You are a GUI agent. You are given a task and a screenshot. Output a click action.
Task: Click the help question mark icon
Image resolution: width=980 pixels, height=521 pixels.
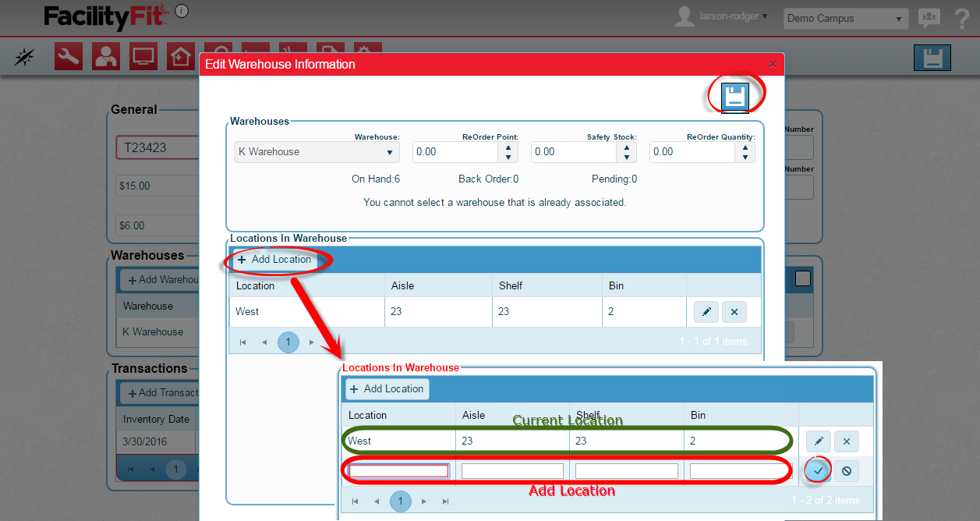pos(961,19)
